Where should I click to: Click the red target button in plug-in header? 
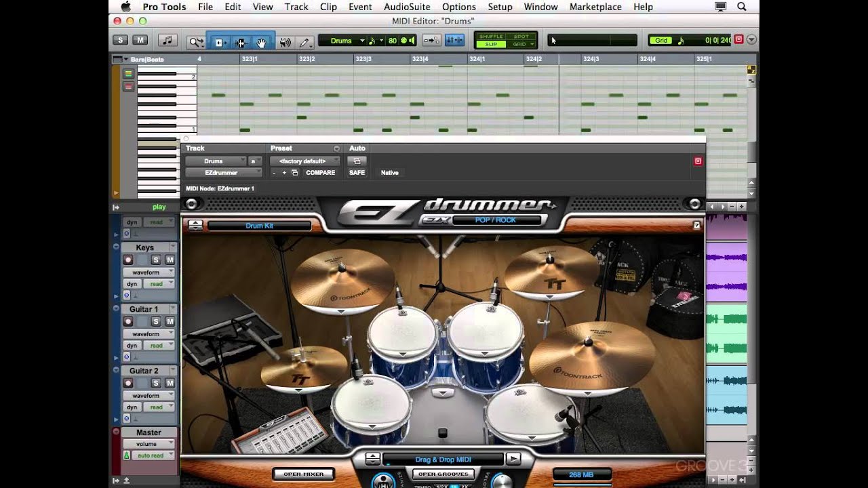(698, 161)
